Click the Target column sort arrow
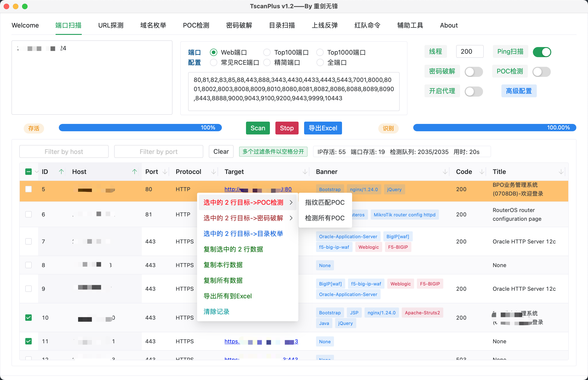Viewport: 588px width, 380px height. pos(305,171)
